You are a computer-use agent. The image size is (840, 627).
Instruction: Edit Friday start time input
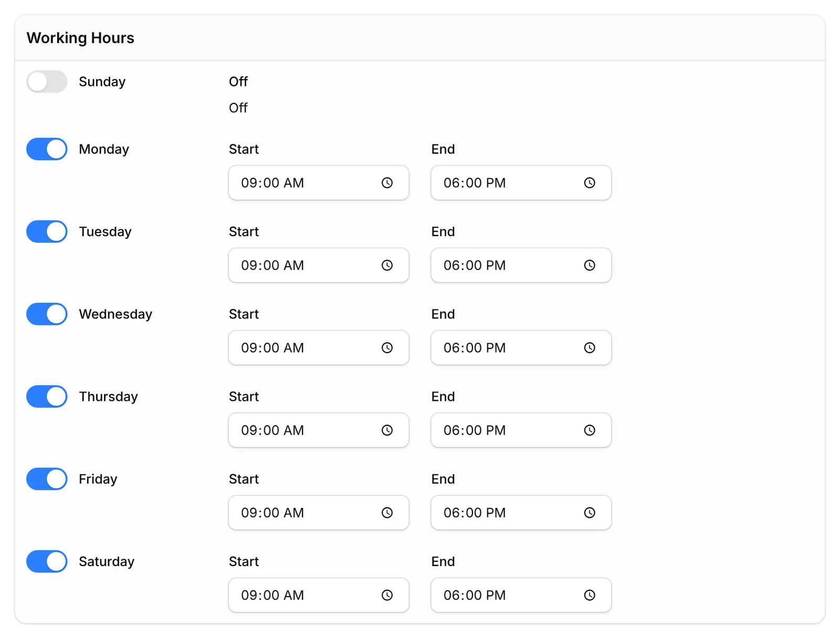pos(319,513)
